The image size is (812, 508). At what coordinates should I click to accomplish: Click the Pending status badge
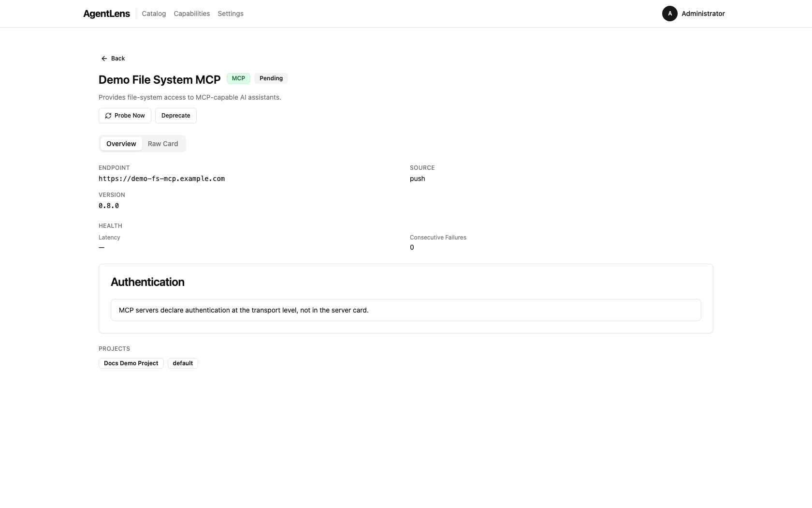tap(271, 78)
